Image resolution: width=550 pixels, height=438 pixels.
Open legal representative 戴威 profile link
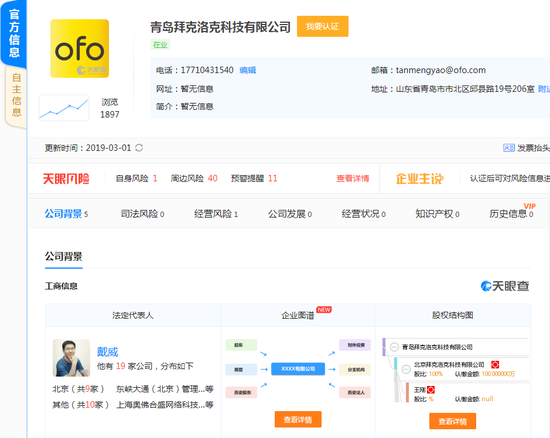tap(107, 351)
